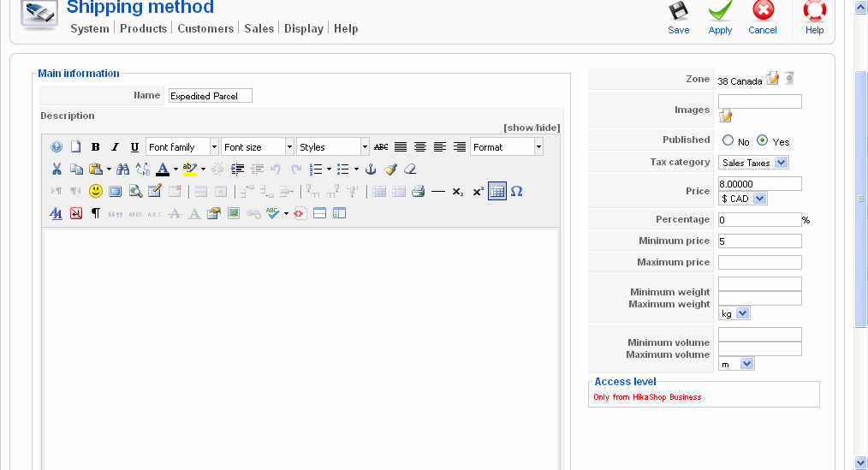Click the printer icon in editor toolbar
This screenshot has width=868, height=470.
coord(418,191)
